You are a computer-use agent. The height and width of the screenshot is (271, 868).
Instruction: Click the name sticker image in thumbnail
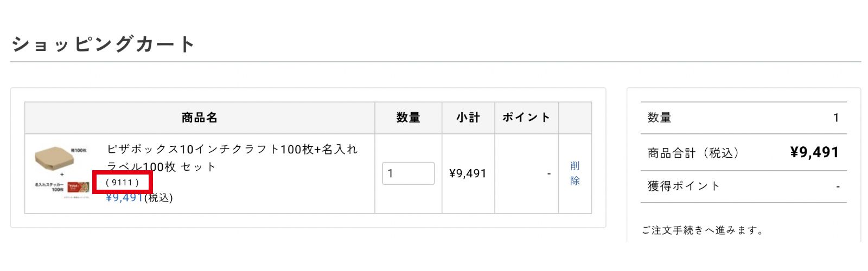(78, 187)
